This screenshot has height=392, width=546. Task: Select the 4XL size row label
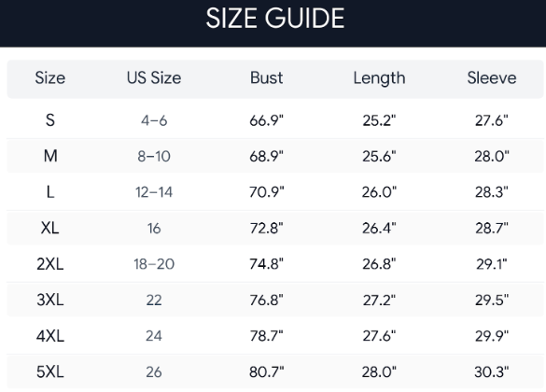(50, 336)
